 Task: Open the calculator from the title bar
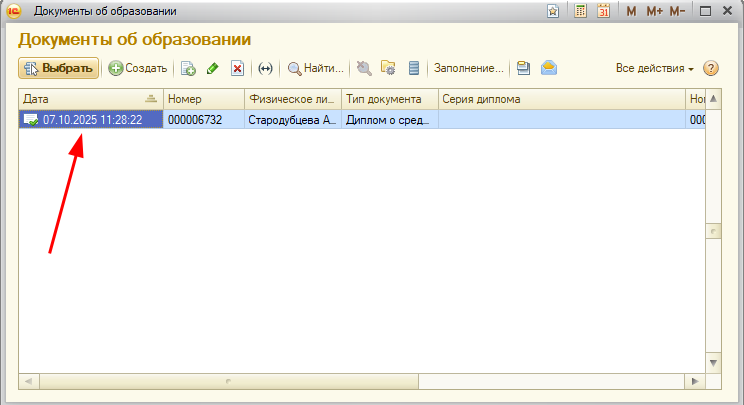(x=581, y=11)
